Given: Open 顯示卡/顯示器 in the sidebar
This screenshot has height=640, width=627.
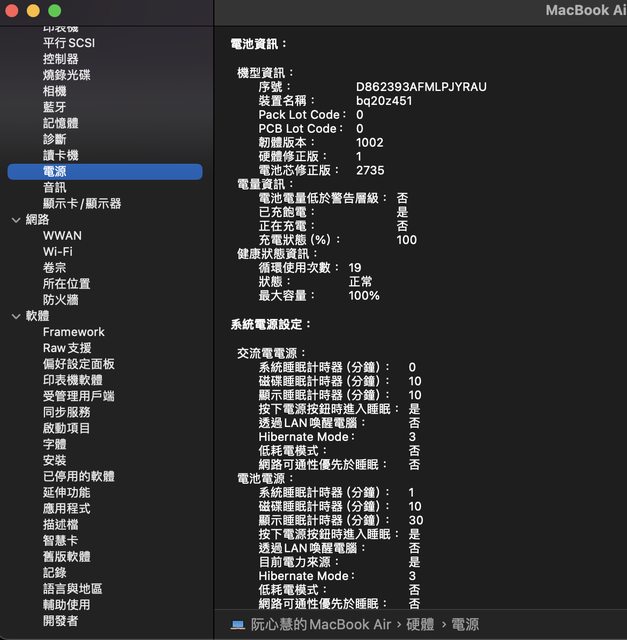Looking at the screenshot, I should coord(82,204).
